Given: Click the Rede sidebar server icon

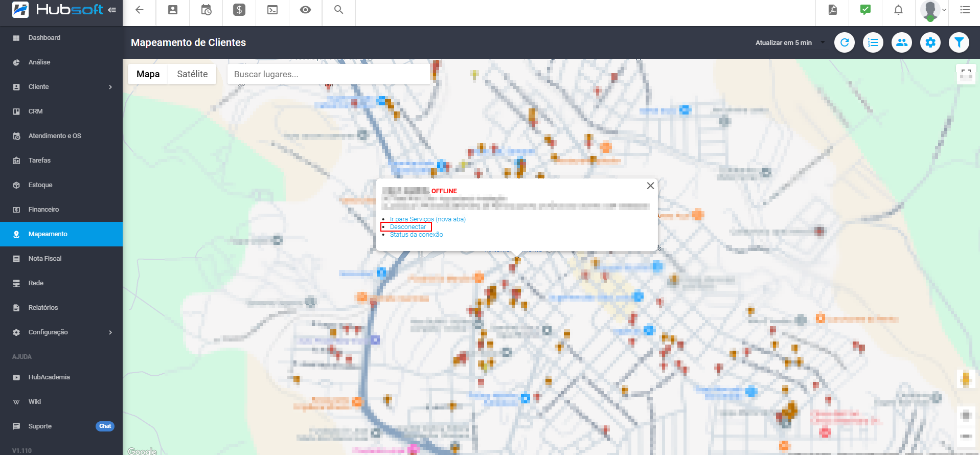Looking at the screenshot, I should click(x=16, y=283).
